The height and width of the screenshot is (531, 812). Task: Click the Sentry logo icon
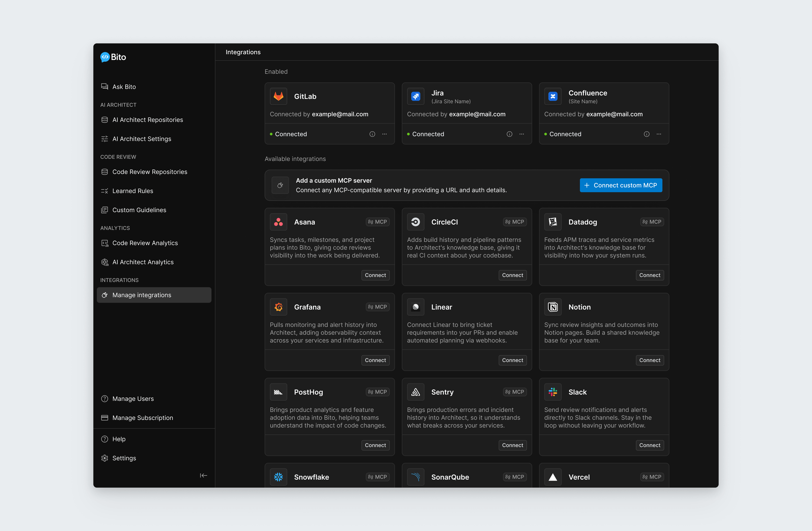(416, 392)
